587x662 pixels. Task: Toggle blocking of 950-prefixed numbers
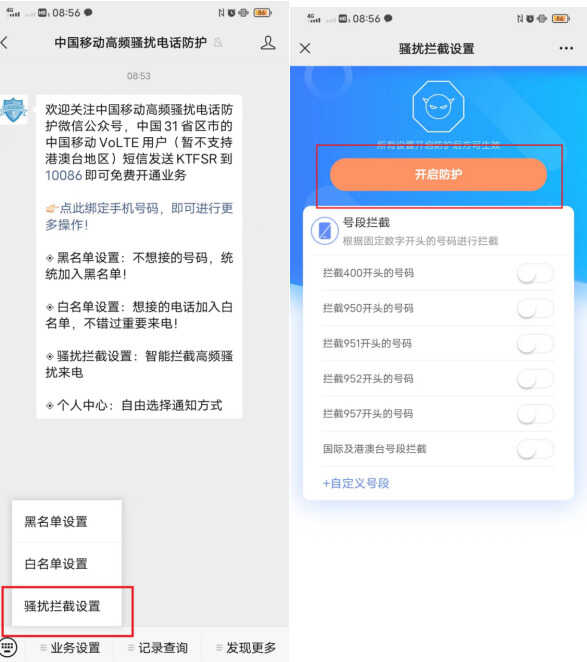[535, 309]
